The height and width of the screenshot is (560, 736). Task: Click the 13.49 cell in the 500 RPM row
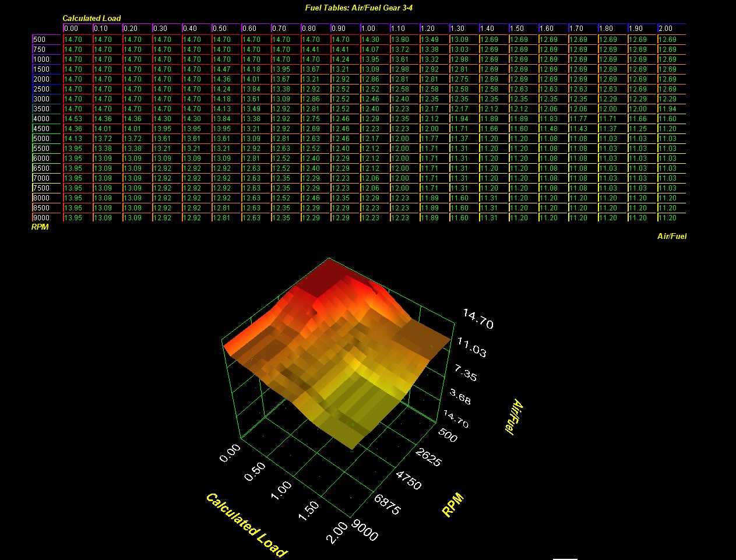tap(434, 40)
